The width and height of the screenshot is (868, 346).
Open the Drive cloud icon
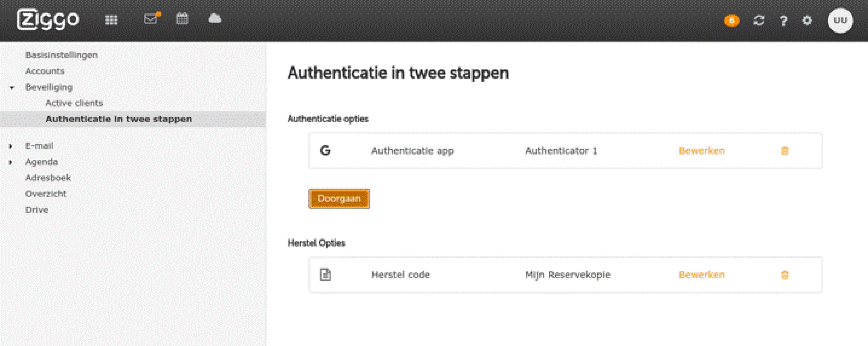(215, 19)
